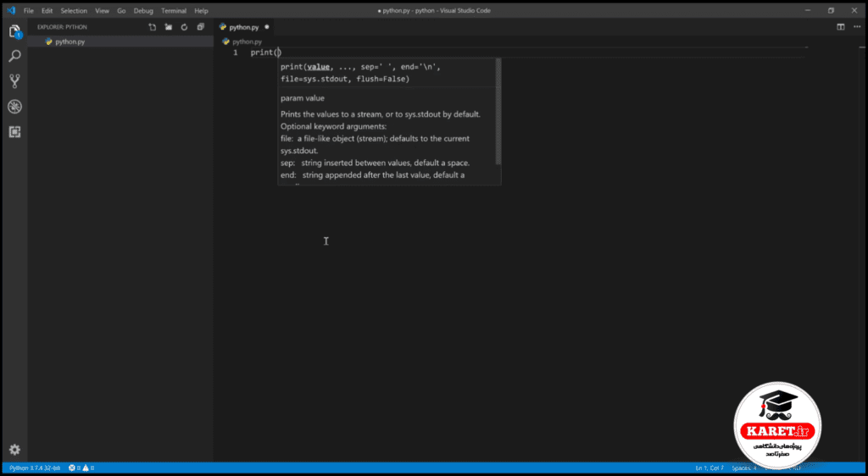Open the Manage gear menu

click(15, 450)
